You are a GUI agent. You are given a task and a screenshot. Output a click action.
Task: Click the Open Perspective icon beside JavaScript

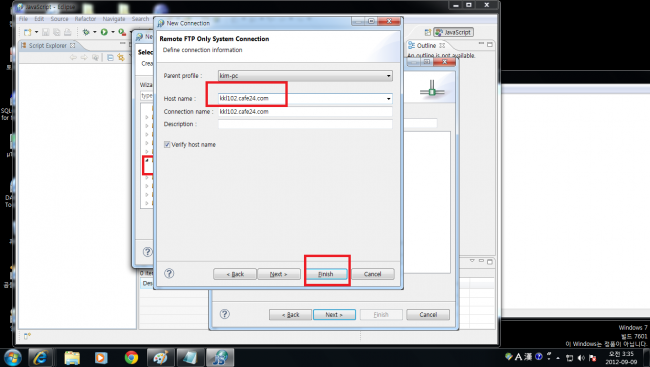pos(427,32)
